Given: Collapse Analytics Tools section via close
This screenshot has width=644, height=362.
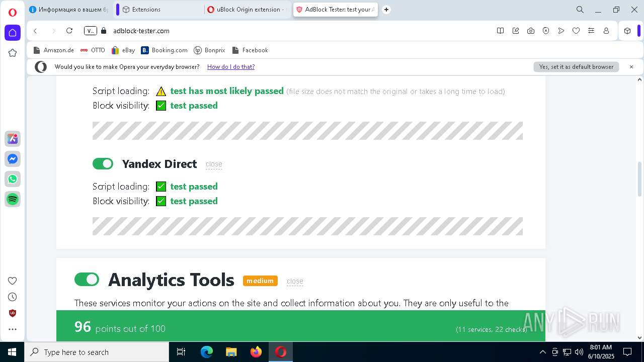Looking at the screenshot, I should 295,281.
